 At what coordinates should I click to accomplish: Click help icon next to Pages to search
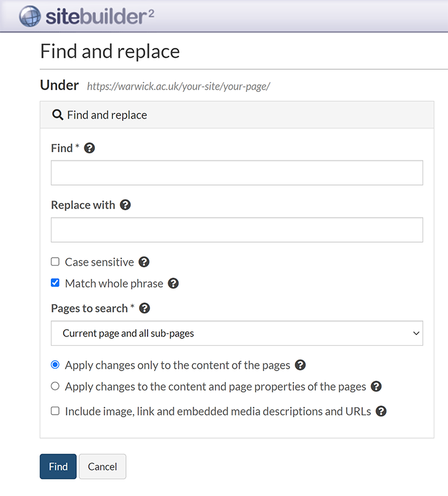pyautogui.click(x=145, y=308)
